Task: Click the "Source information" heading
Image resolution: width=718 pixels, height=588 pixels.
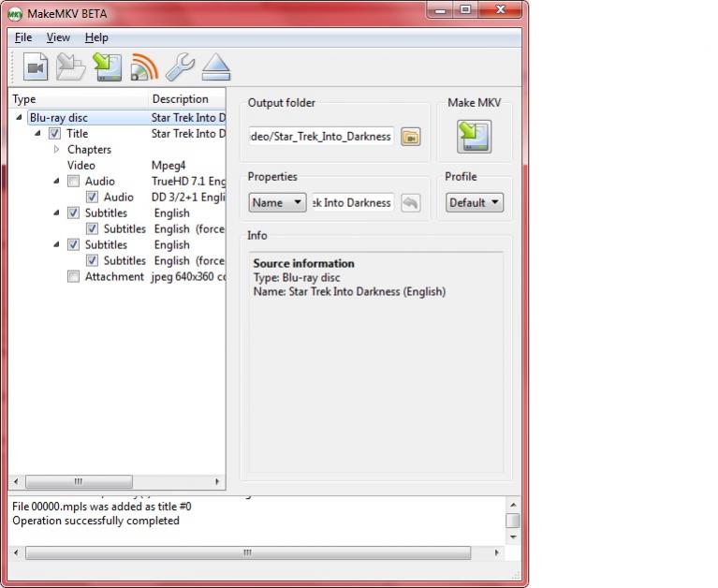Action: point(303,263)
